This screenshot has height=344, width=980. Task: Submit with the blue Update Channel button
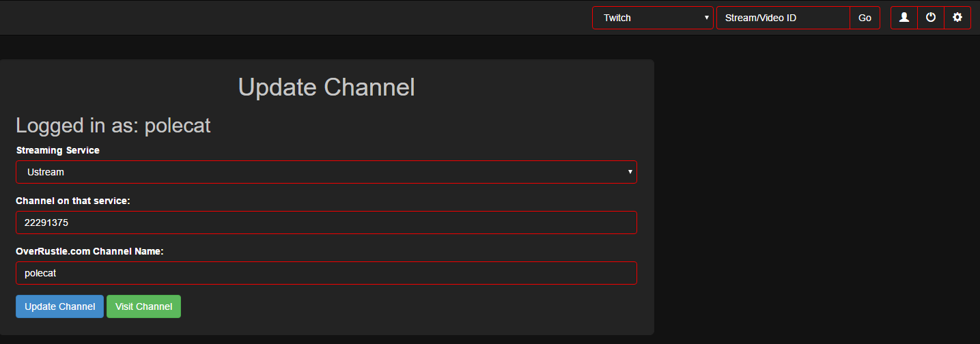pyautogui.click(x=60, y=306)
